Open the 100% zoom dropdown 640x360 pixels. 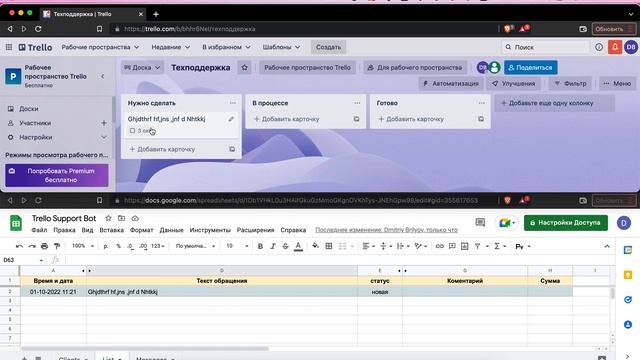tap(83, 246)
